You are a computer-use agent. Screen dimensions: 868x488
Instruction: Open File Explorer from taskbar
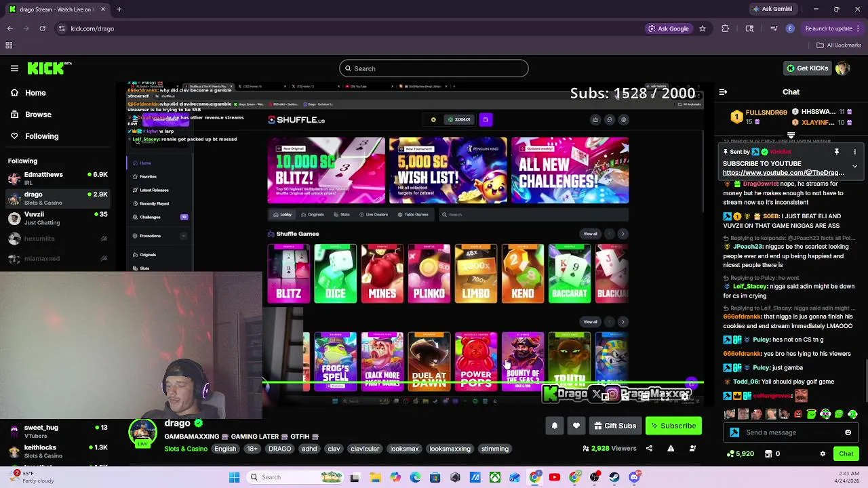(375, 477)
